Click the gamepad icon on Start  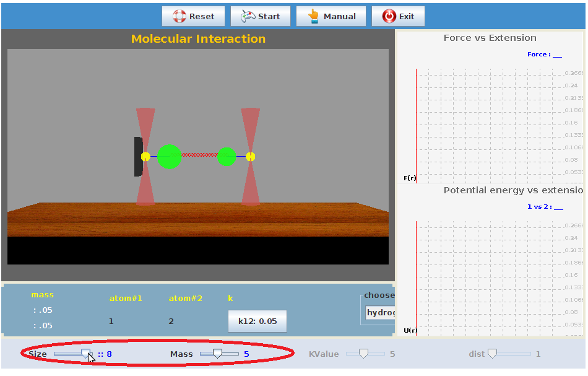click(248, 17)
